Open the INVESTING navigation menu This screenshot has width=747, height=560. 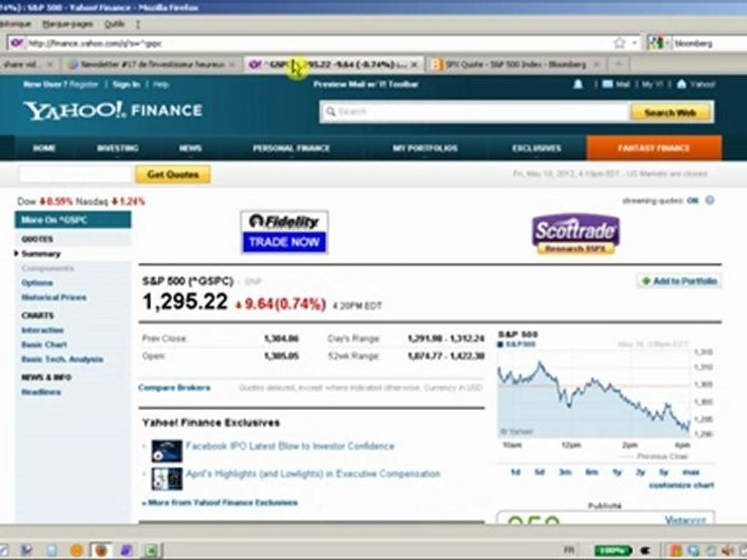(117, 148)
